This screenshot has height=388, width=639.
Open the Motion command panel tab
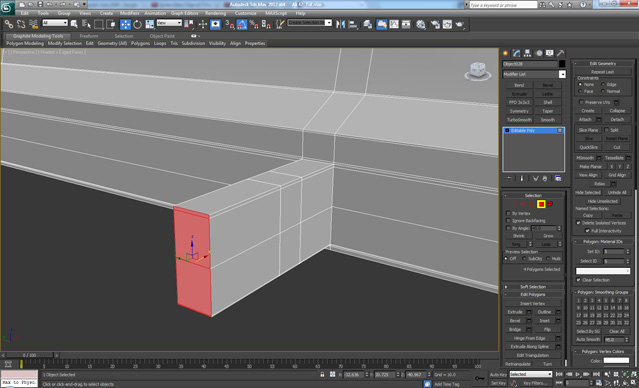(539, 53)
